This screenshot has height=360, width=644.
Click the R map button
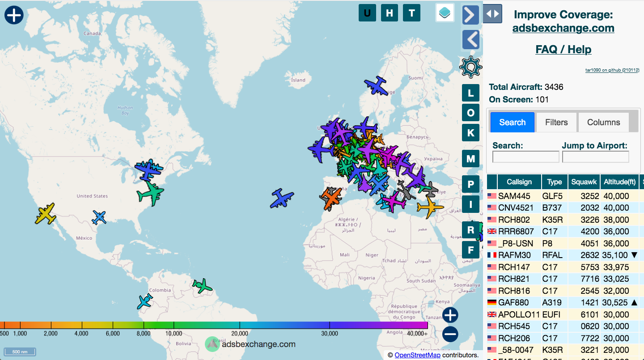470,230
